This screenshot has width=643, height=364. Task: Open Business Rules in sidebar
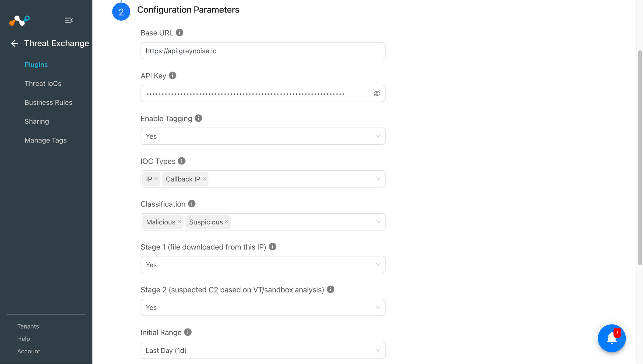tap(48, 102)
